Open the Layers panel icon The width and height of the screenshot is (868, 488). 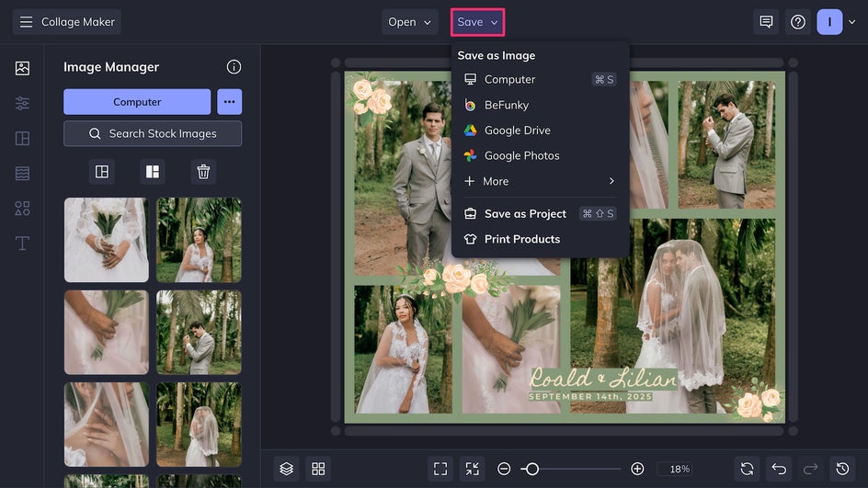[x=286, y=469]
